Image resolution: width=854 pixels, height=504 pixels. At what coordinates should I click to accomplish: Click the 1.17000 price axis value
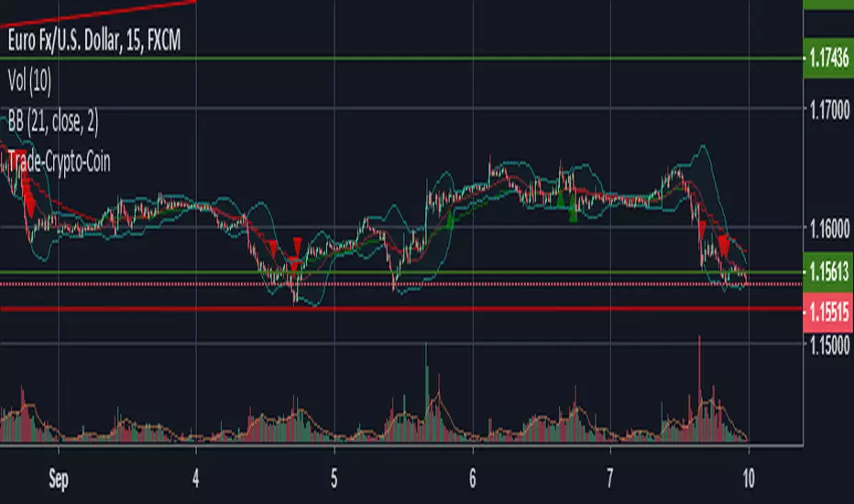click(x=829, y=111)
